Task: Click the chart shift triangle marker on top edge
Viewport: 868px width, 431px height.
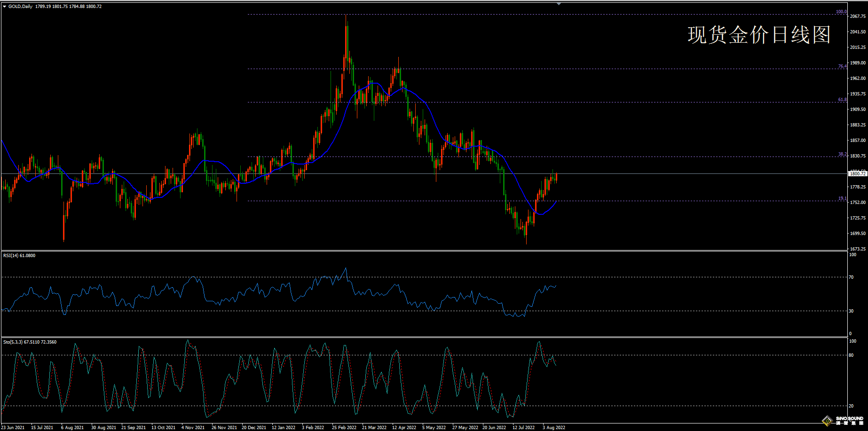Action: point(559,3)
